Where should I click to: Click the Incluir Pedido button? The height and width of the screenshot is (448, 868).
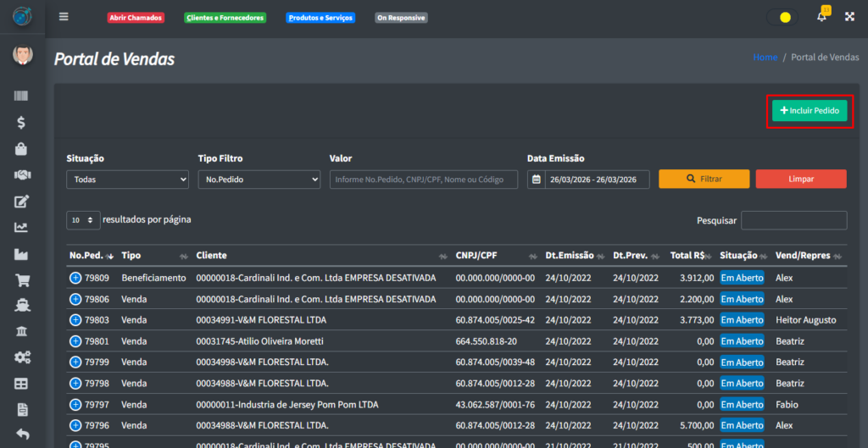click(x=810, y=111)
